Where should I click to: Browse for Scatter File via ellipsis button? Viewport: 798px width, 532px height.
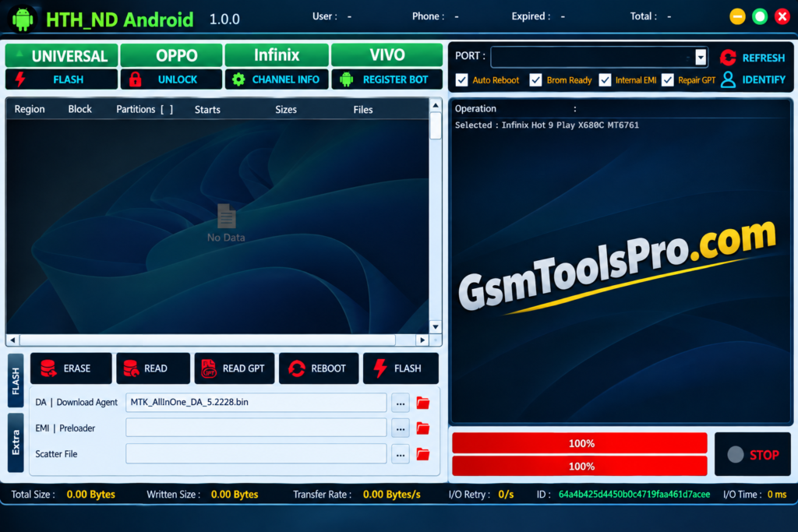(x=401, y=453)
